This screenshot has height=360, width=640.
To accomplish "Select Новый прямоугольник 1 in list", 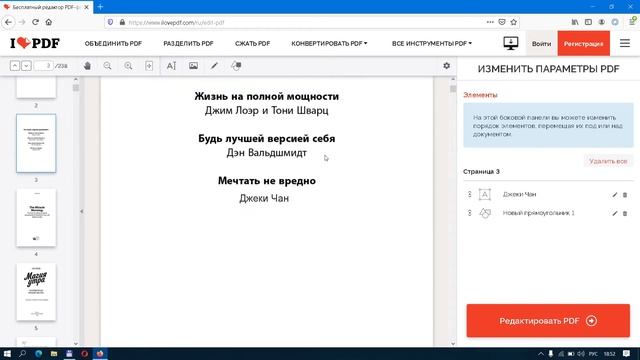I will coord(538,213).
